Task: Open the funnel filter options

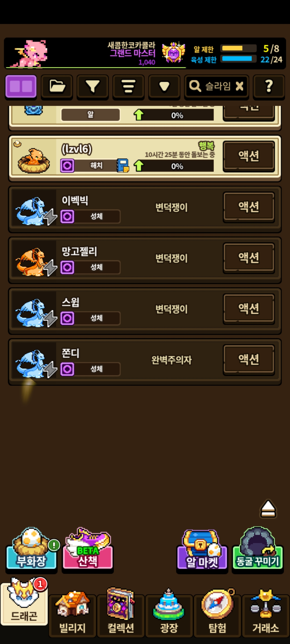Action: 93,86
